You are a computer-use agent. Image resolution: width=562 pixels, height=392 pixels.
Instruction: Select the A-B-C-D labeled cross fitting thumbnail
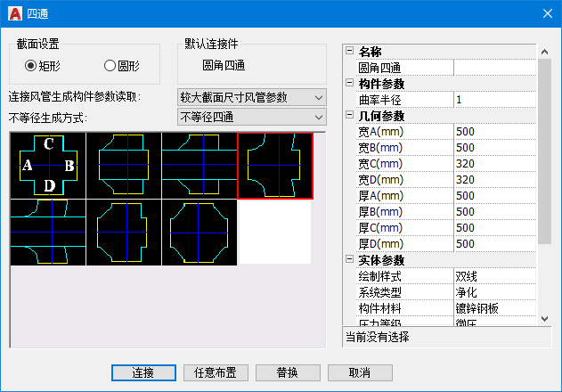click(x=48, y=165)
